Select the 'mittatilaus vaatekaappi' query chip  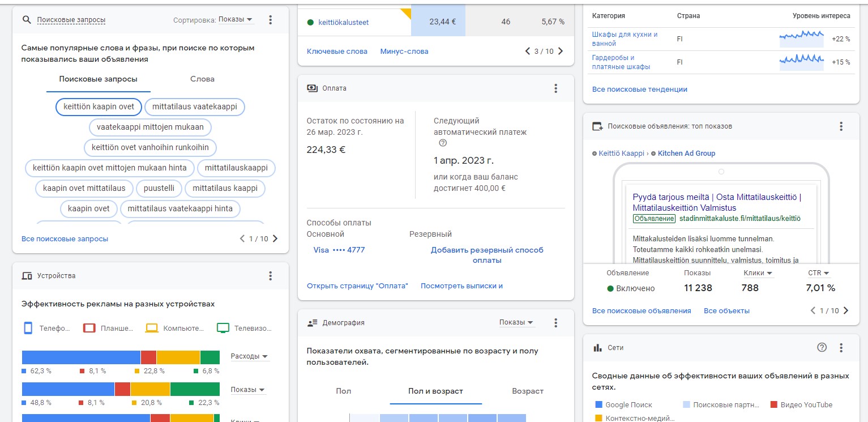pyautogui.click(x=195, y=106)
